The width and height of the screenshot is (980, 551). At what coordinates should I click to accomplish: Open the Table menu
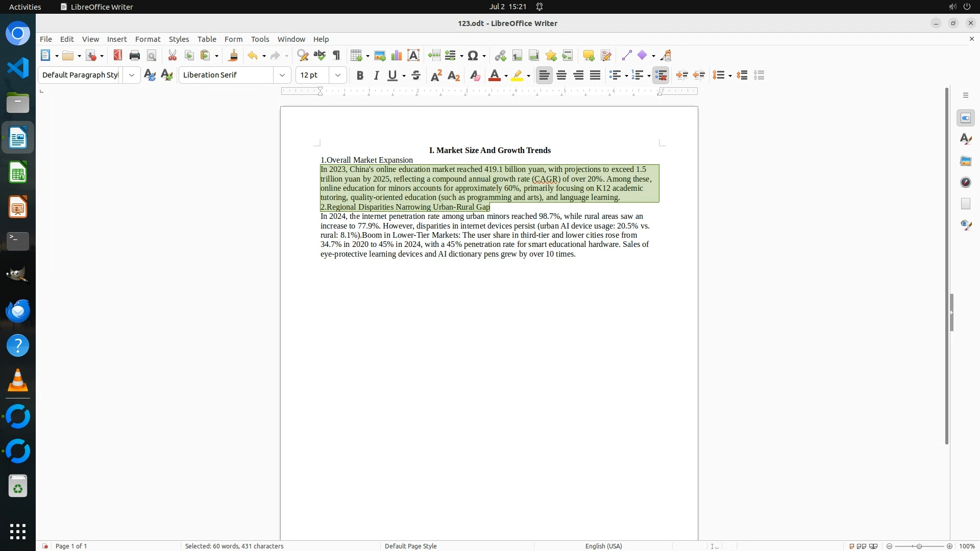[207, 39]
